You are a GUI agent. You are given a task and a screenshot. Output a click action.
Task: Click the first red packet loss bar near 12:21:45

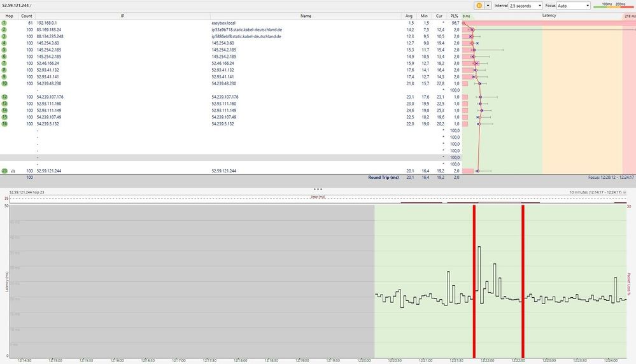click(474, 281)
